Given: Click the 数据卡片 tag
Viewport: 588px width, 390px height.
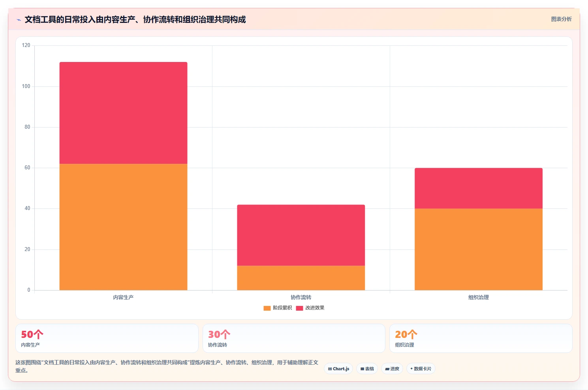Looking at the screenshot, I should tap(421, 369).
